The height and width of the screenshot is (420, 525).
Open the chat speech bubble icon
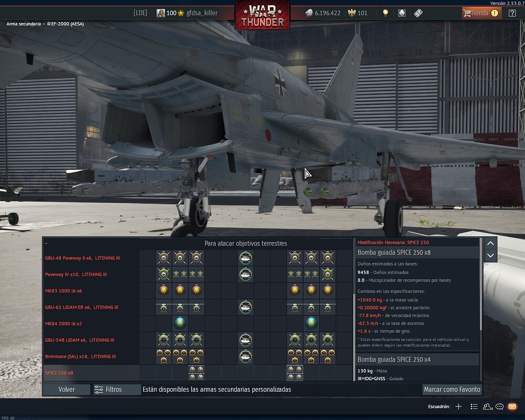tap(500, 406)
